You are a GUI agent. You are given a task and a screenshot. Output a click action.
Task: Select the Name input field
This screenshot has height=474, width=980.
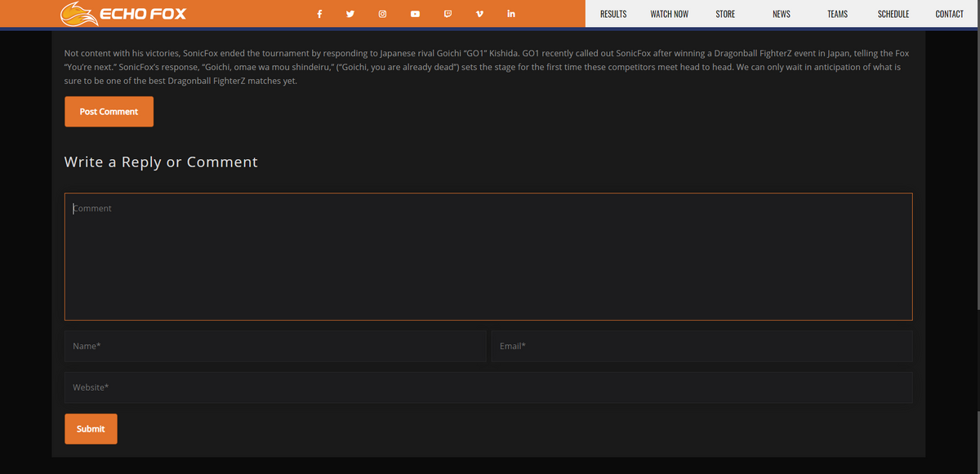click(x=275, y=346)
